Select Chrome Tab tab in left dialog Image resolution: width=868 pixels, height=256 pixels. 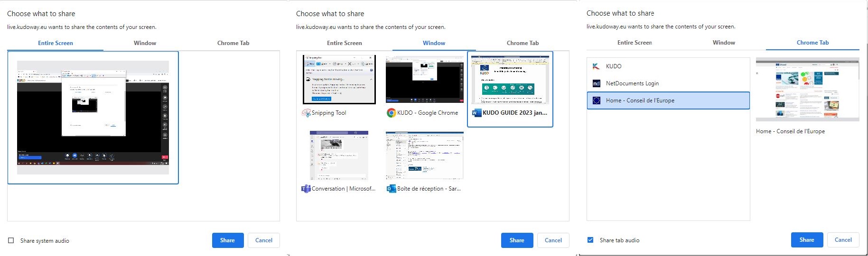(233, 43)
